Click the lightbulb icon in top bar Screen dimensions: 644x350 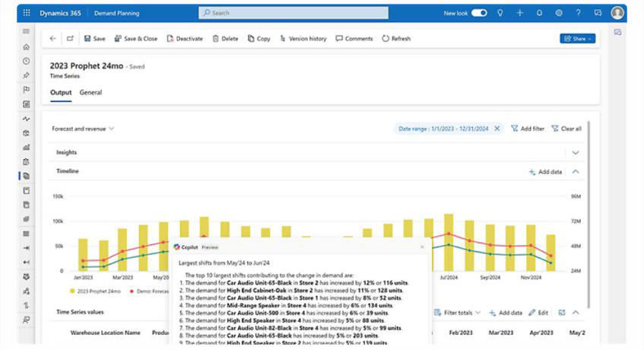500,13
